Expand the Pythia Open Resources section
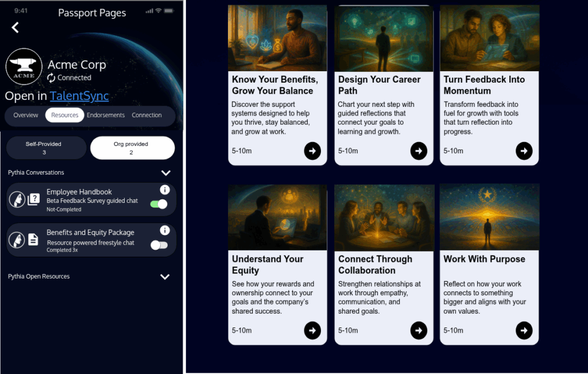Viewport: 588px width, 374px height. [x=165, y=277]
